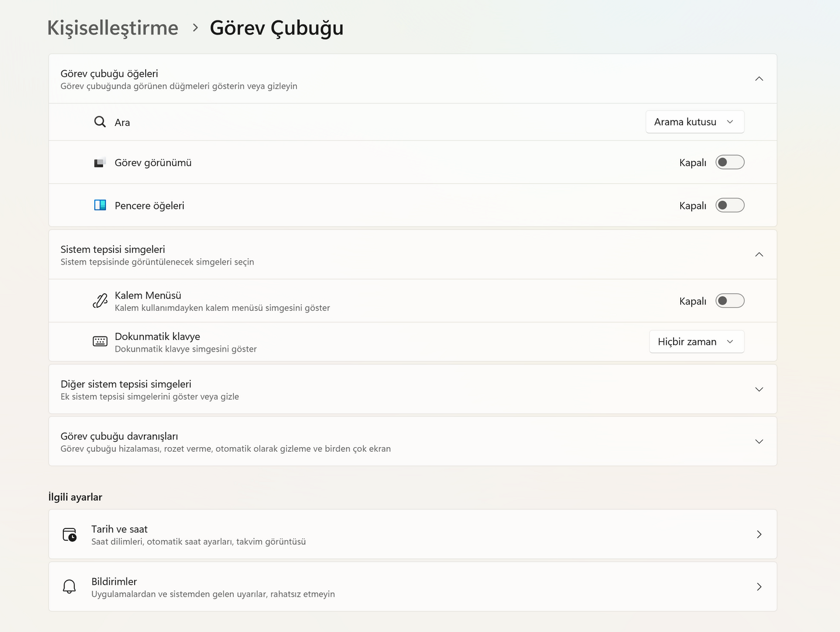Click the breadcrumb arrow after Kişiselleştirme

195,28
